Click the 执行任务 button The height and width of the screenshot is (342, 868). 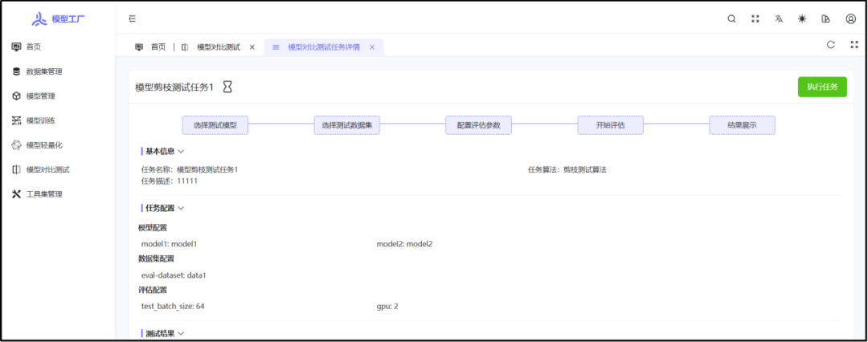click(x=822, y=87)
